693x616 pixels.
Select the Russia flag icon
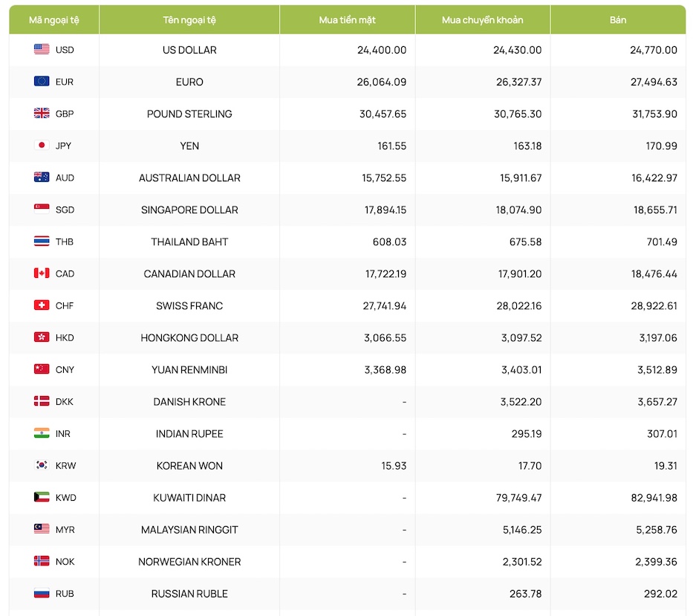pyautogui.click(x=42, y=594)
